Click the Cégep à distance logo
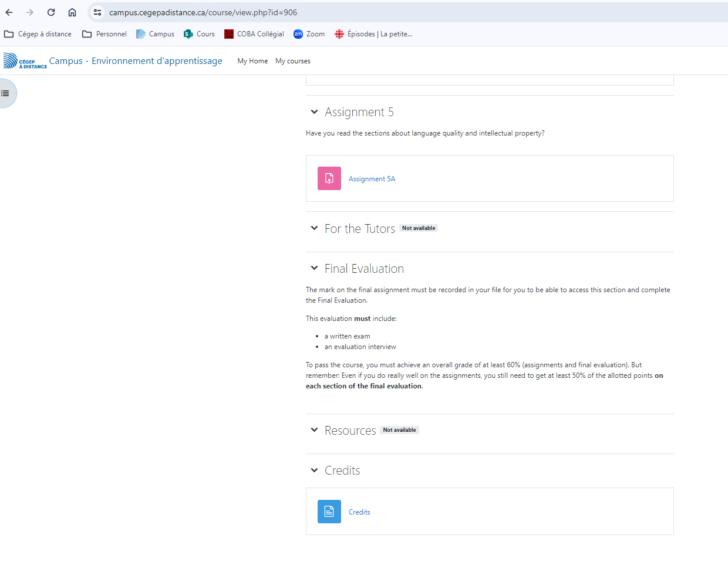728x582 pixels. pos(25,61)
